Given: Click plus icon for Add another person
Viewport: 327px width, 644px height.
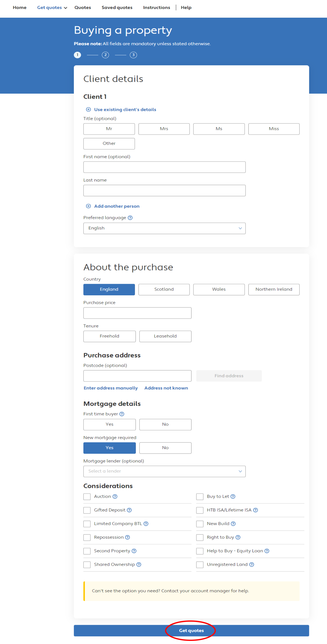Looking at the screenshot, I should coord(88,206).
